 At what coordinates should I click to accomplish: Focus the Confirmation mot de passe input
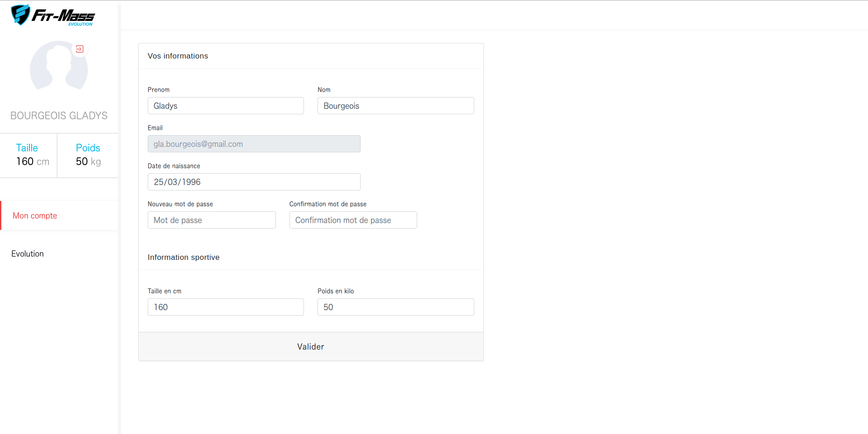coord(353,220)
